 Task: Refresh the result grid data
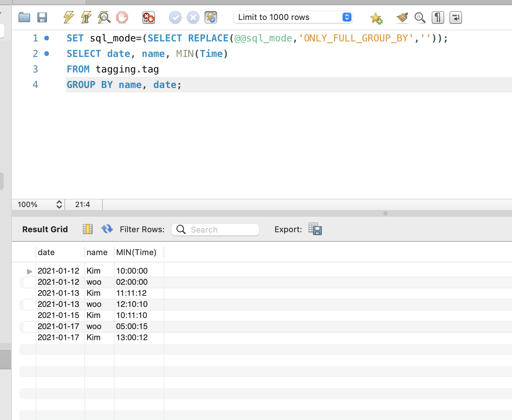coord(107,229)
